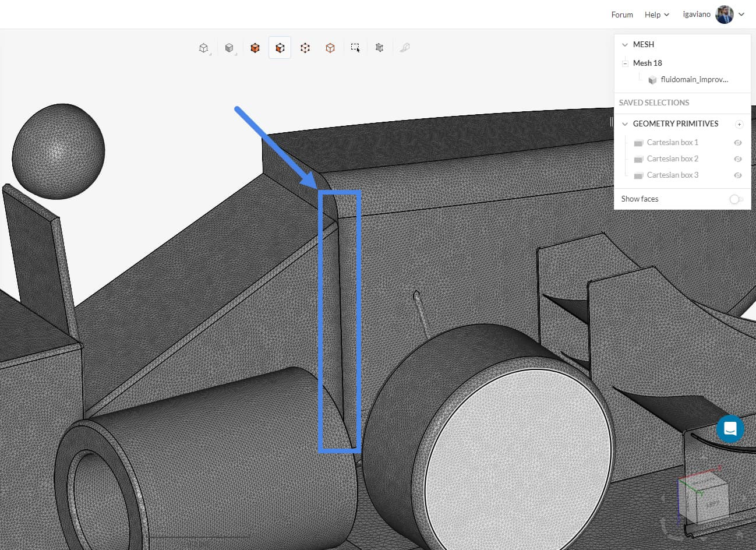Select volume selection mode (solid orange cube)
Viewport: 756px width, 550px height.
pyautogui.click(x=255, y=48)
